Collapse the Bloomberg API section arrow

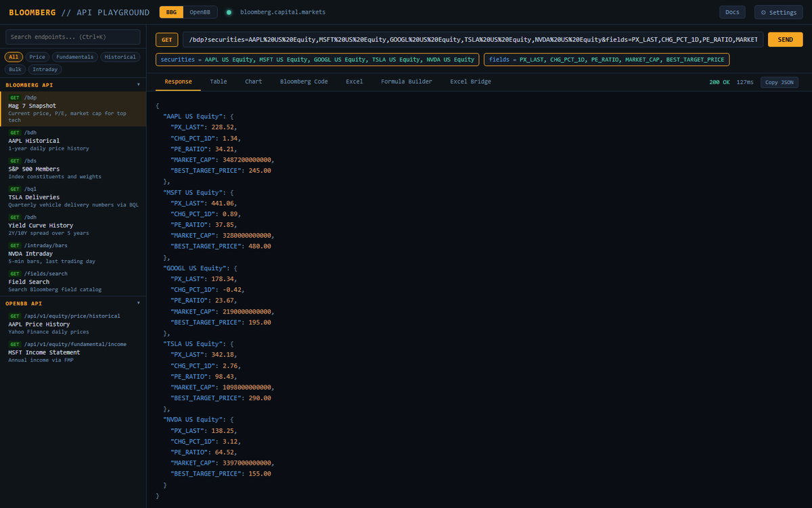click(x=138, y=85)
